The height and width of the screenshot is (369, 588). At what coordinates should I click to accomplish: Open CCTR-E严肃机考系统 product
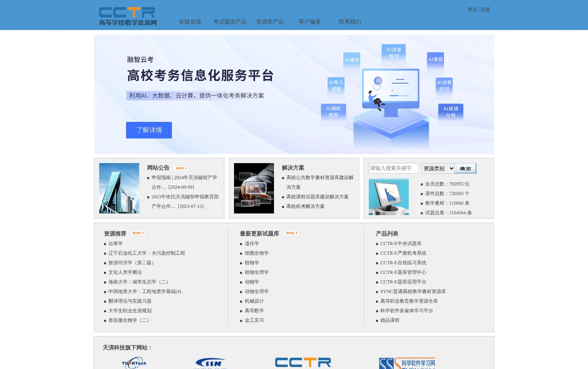tap(403, 253)
